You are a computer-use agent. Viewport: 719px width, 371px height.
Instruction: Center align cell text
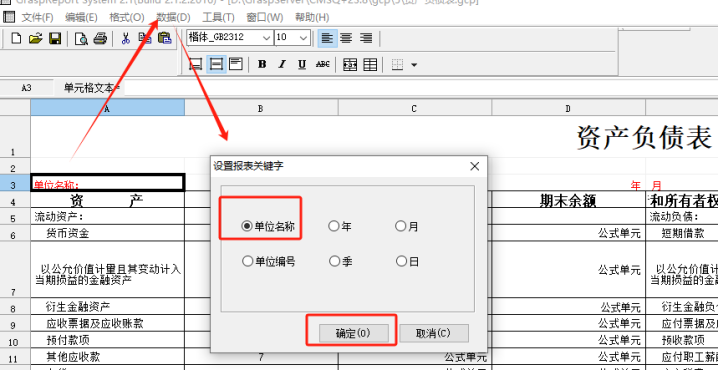(346, 38)
